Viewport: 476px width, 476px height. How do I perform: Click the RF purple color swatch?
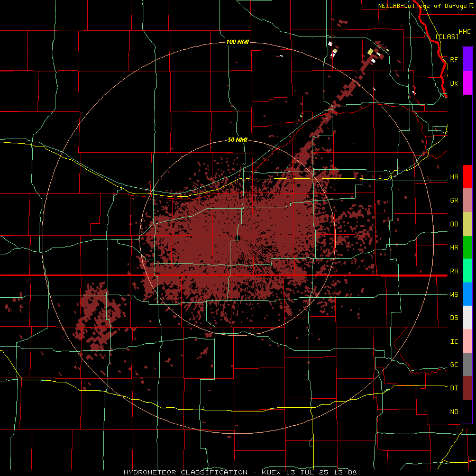467,59
